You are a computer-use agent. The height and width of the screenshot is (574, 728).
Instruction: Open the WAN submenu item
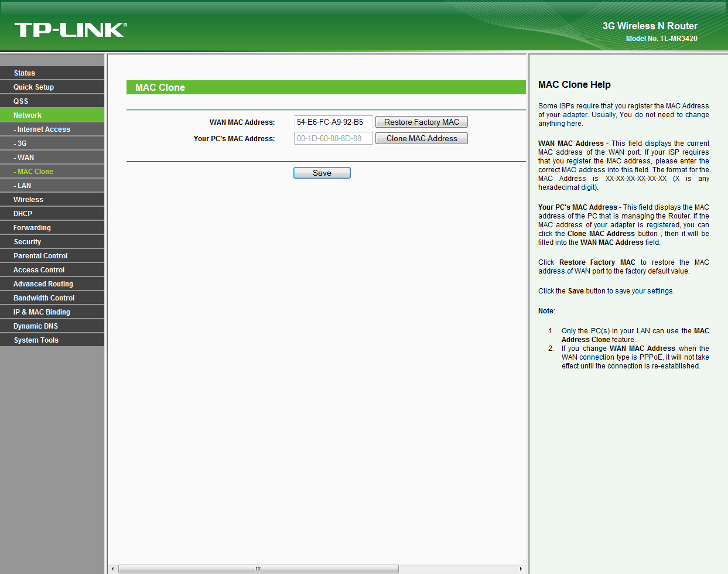[25, 158]
